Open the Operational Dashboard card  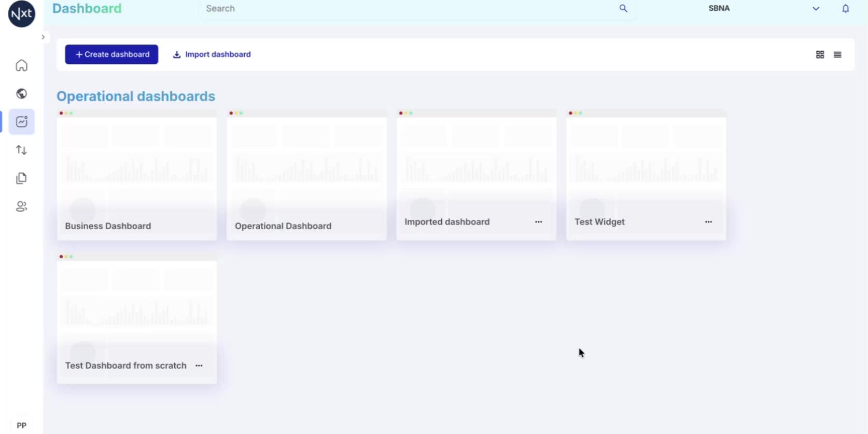306,175
